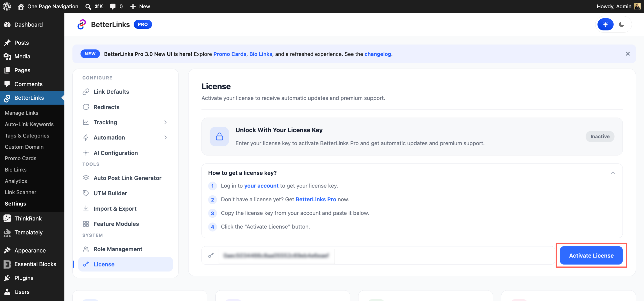Expand the Automation submenu chevron

pos(166,137)
